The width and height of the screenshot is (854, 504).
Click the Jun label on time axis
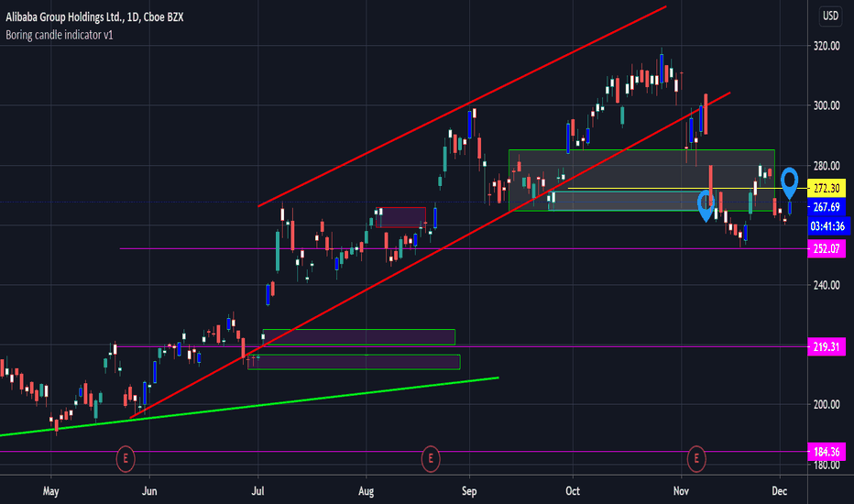coord(149,491)
